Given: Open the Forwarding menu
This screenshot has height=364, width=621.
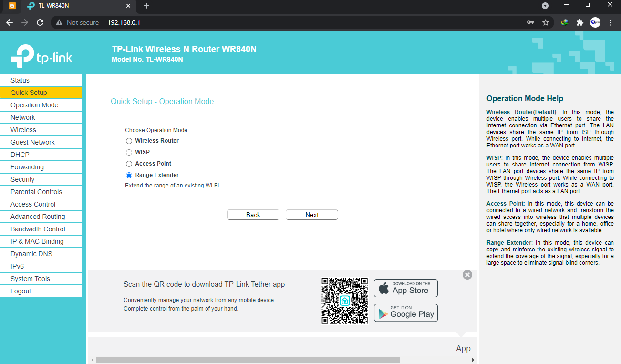Looking at the screenshot, I should coord(41,167).
